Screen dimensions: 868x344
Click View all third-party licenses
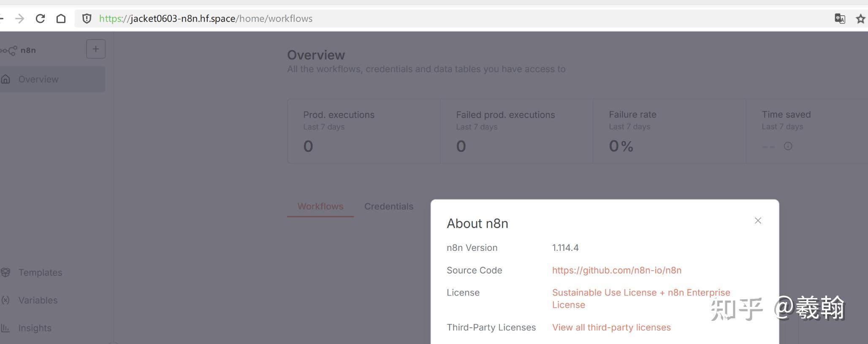611,328
